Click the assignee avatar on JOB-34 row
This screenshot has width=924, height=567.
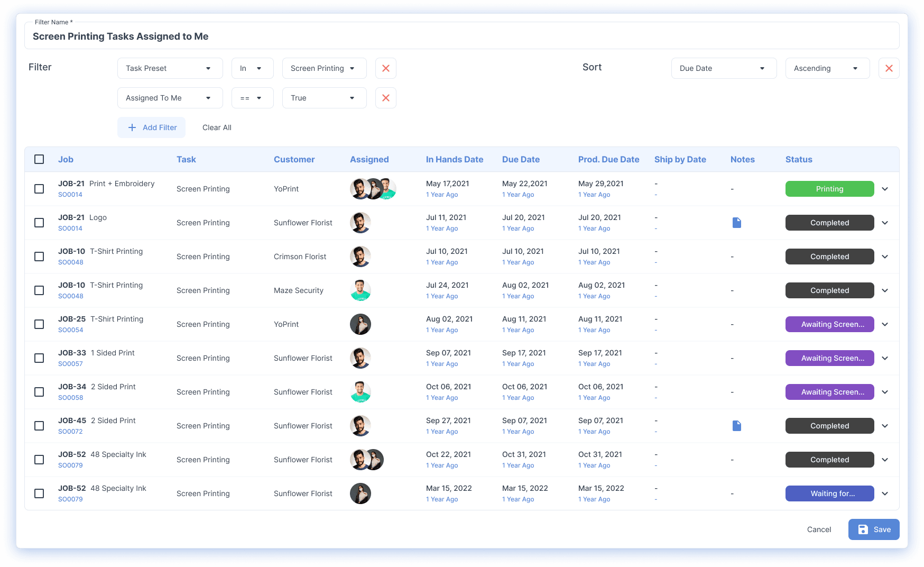click(360, 392)
